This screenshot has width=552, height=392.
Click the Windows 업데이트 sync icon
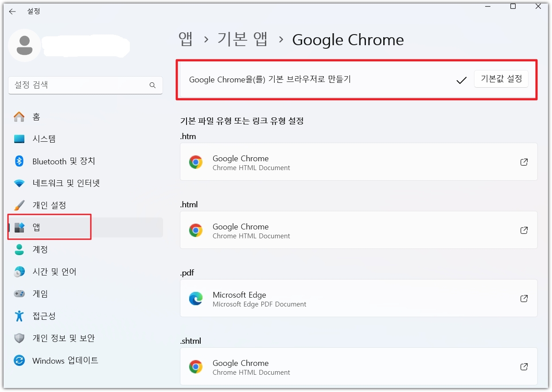click(19, 361)
